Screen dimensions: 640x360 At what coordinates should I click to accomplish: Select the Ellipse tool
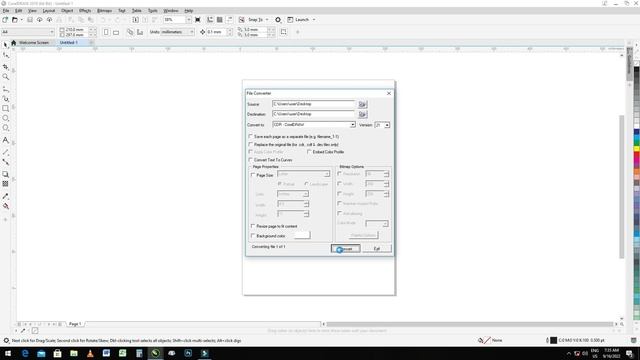pyautogui.click(x=6, y=118)
